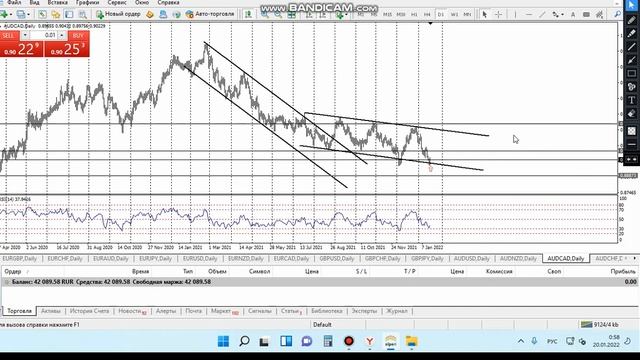Select the Bandicam text 'T' tool
The width and height of the screenshot is (640, 360).
coord(631,100)
